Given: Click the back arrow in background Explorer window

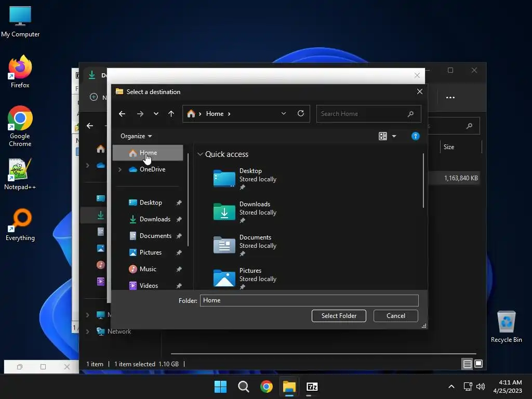Looking at the screenshot, I should coord(90,126).
